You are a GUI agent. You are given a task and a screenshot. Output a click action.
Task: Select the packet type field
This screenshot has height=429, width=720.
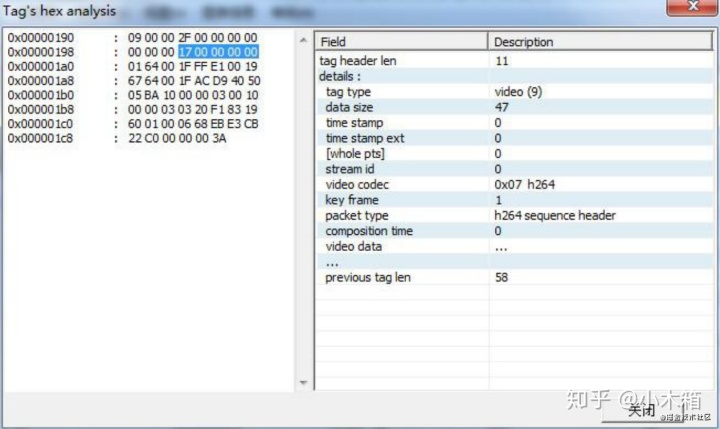(x=357, y=215)
